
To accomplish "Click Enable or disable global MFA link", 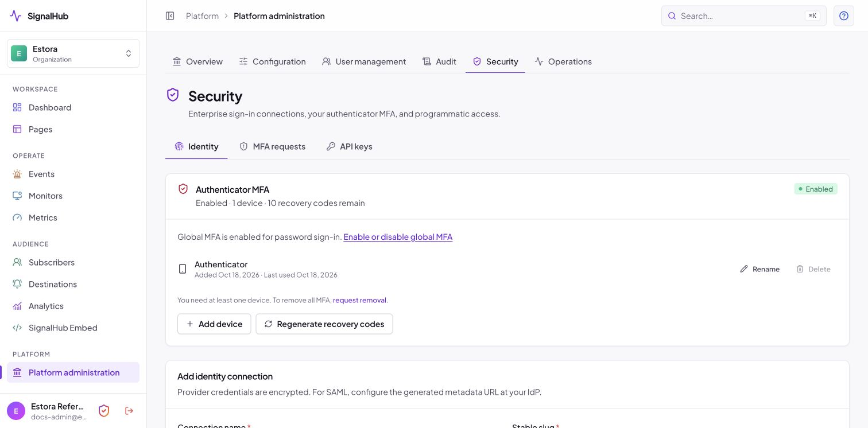I will pyautogui.click(x=398, y=237).
